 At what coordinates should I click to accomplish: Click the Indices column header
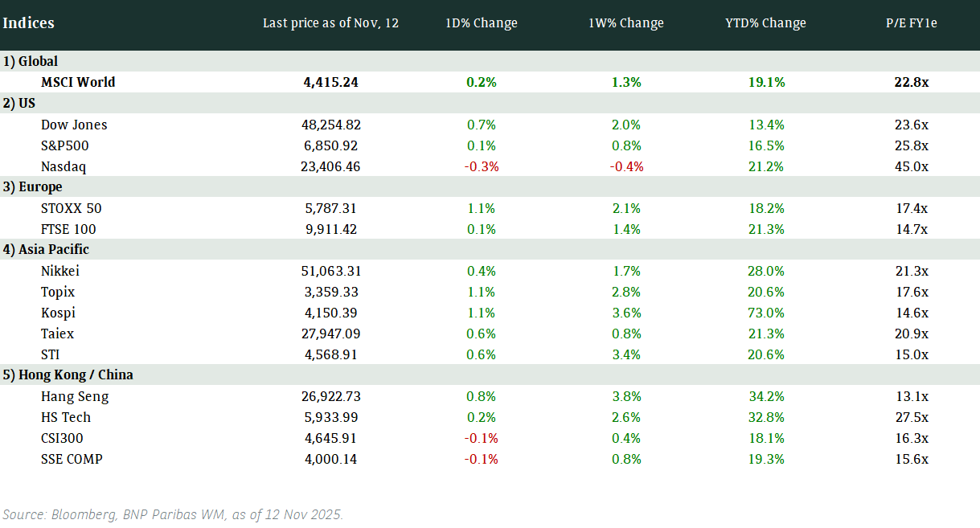pyautogui.click(x=28, y=23)
